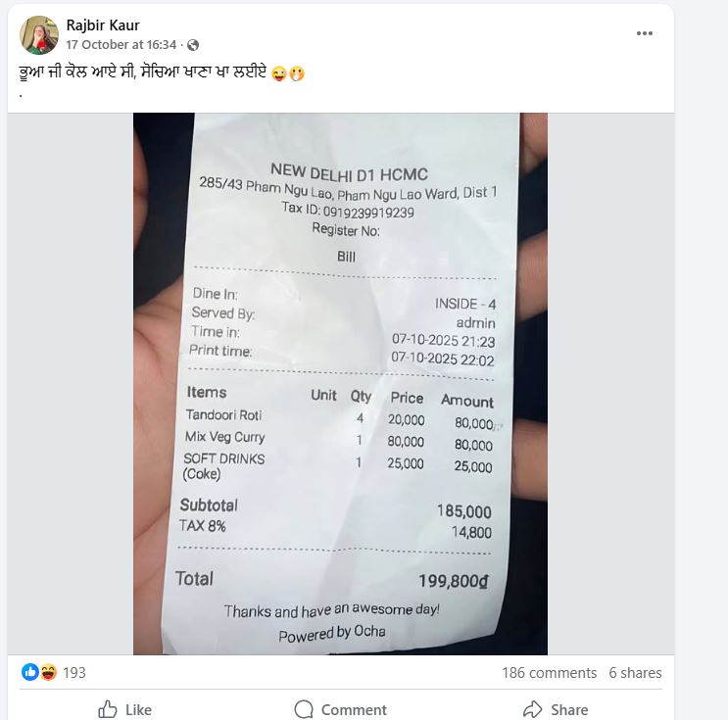The width and height of the screenshot is (728, 720).
Task: Click the curved arrow Share icon
Action: point(533,709)
